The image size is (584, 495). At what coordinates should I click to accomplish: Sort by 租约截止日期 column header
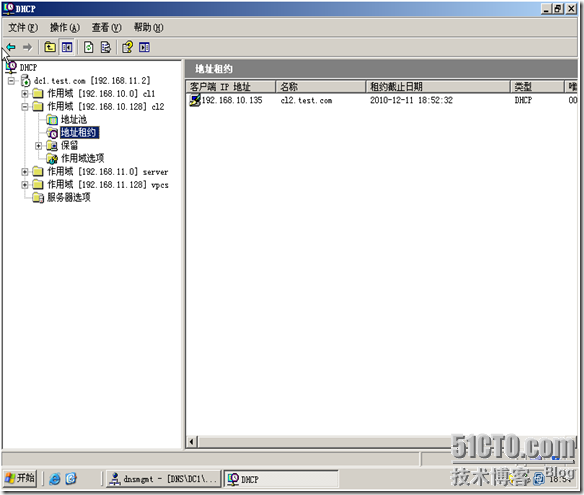[x=438, y=87]
